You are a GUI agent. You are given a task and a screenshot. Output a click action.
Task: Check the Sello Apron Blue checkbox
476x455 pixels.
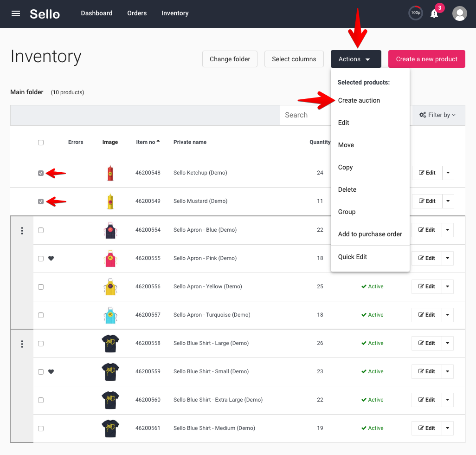tap(41, 230)
